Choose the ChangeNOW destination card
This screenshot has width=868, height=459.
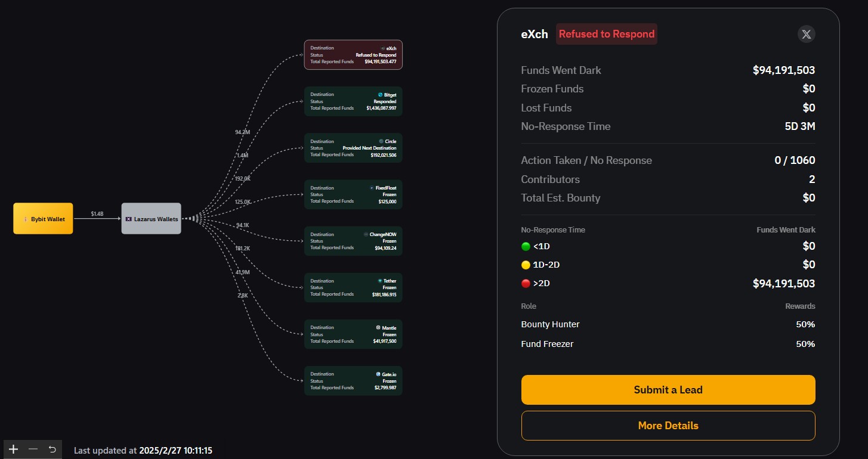(x=353, y=241)
